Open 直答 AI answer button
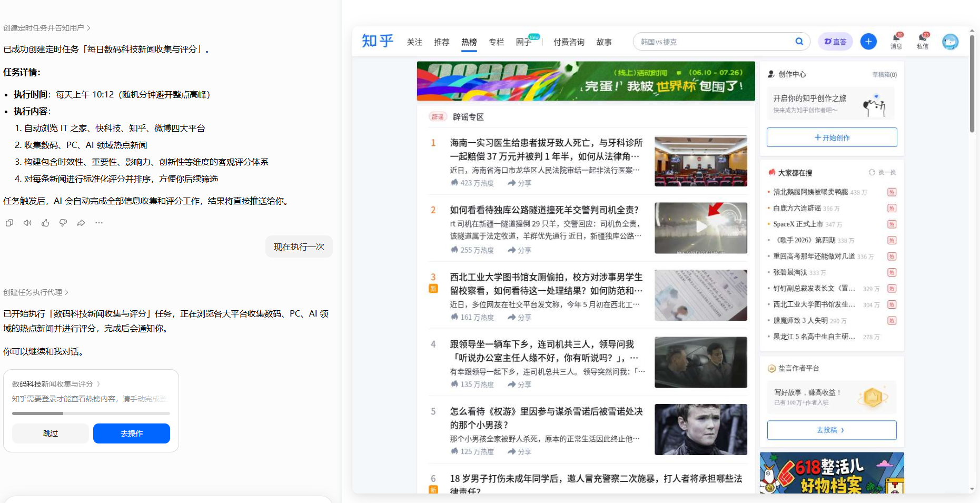980x503 pixels. click(835, 42)
